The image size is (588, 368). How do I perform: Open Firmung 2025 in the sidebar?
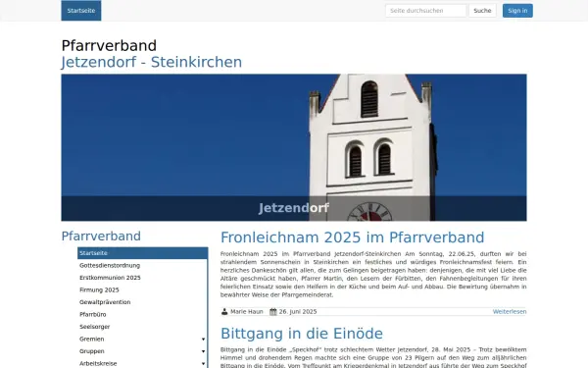click(99, 289)
